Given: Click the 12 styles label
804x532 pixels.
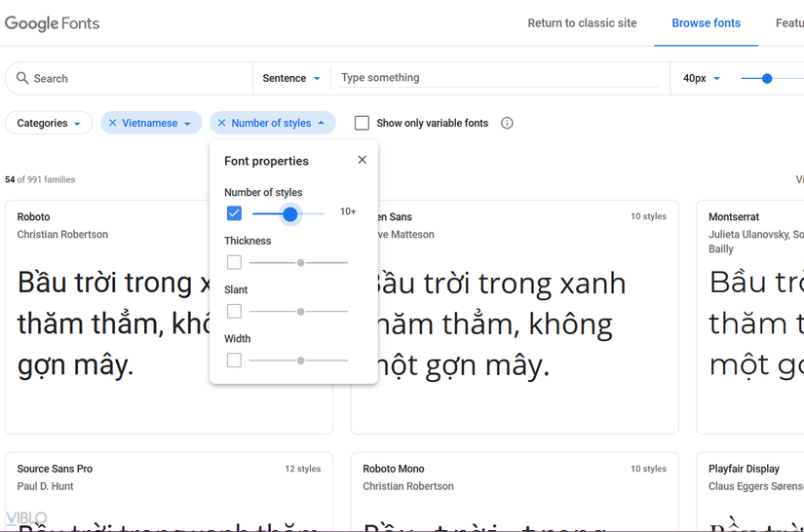Looking at the screenshot, I should pos(302,469).
